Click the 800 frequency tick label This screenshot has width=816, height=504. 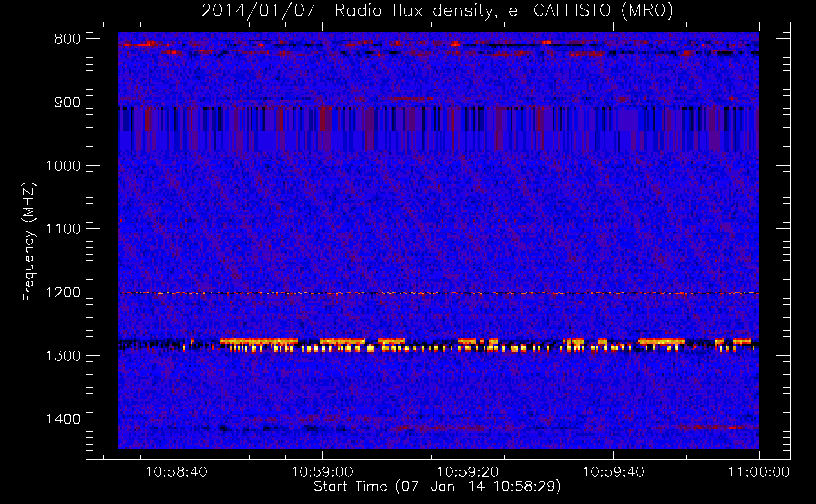point(68,39)
